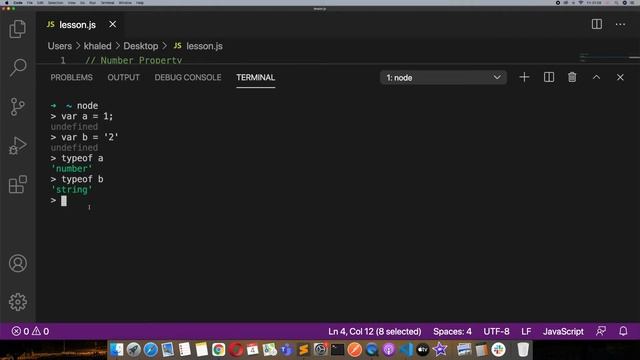640x360 pixels.
Task: Maximize the panel with the up chevron
Action: click(596, 77)
